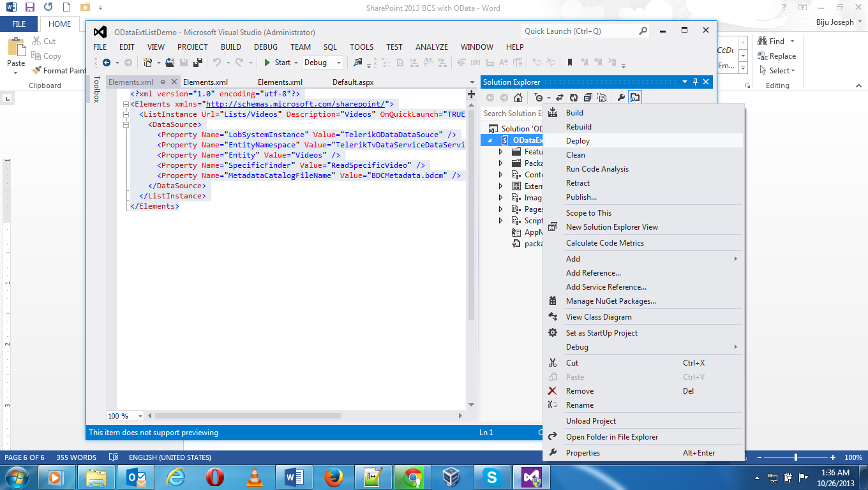The height and width of the screenshot is (490, 868).
Task: Click VLC media player taskbar icon
Action: pyautogui.click(x=255, y=477)
